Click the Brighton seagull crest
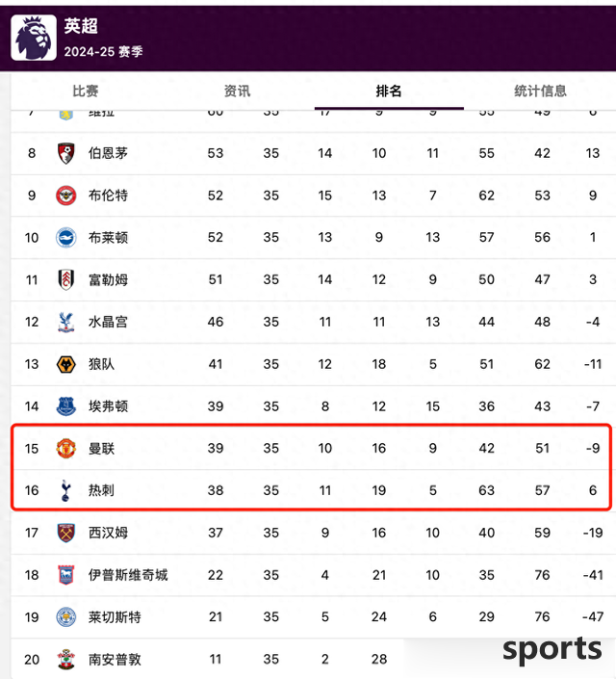 (66, 237)
